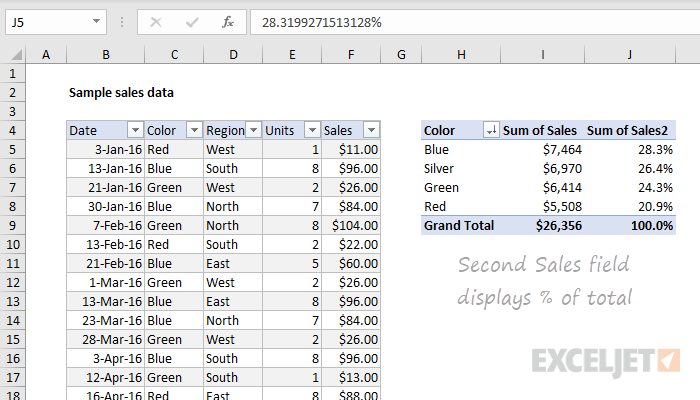
Task: Open the Date column filter dropdown
Action: [x=134, y=130]
